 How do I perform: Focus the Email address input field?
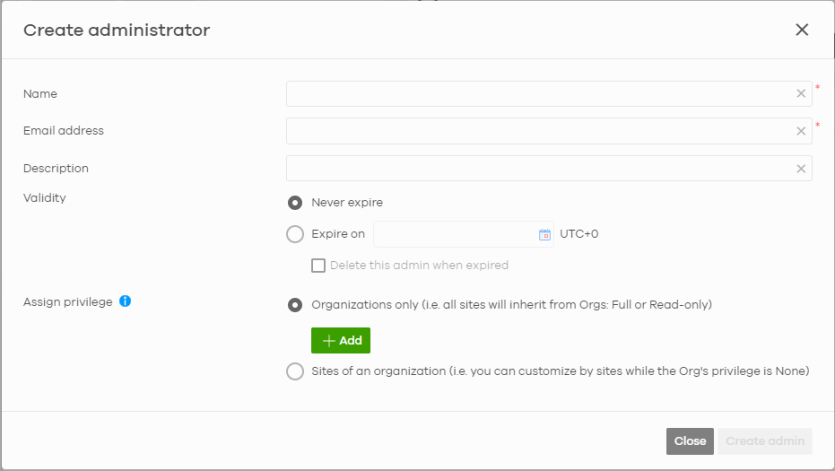[549, 131]
